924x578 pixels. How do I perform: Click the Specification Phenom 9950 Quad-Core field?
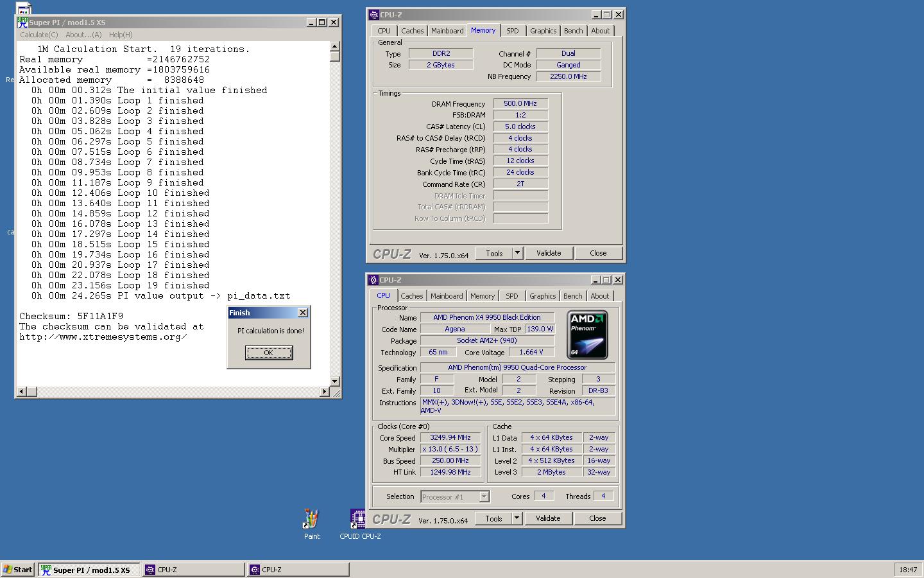517,367
